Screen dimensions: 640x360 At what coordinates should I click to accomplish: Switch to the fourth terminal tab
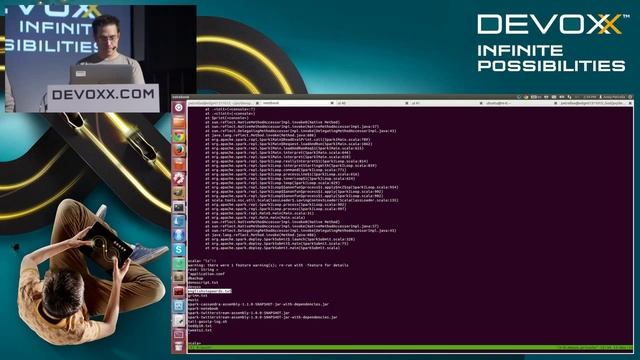447,103
